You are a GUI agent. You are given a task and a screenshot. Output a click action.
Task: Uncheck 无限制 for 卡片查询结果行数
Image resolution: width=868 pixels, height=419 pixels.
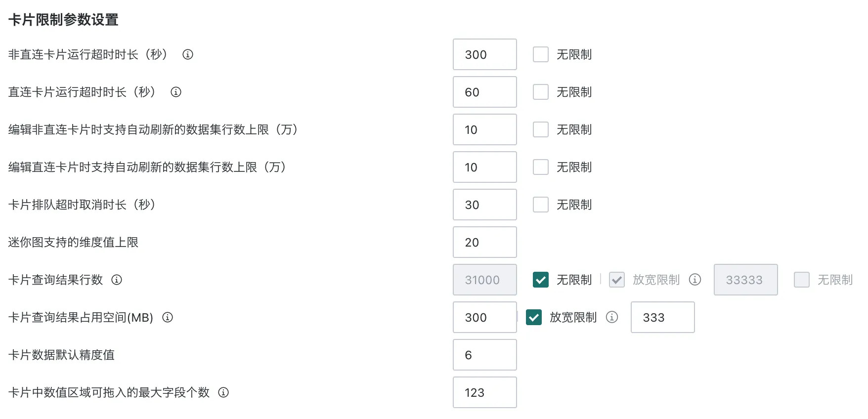point(541,280)
